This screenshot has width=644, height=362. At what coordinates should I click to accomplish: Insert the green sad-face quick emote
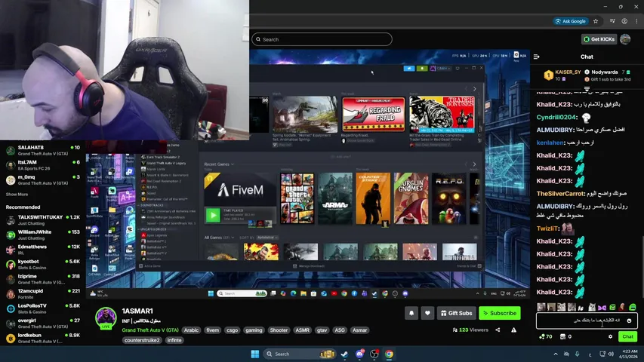[633, 307]
